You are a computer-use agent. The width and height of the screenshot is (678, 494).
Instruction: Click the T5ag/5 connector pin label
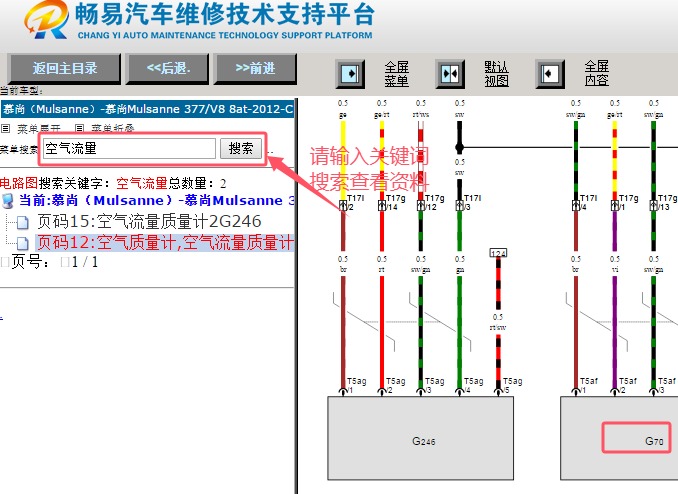[512, 385]
